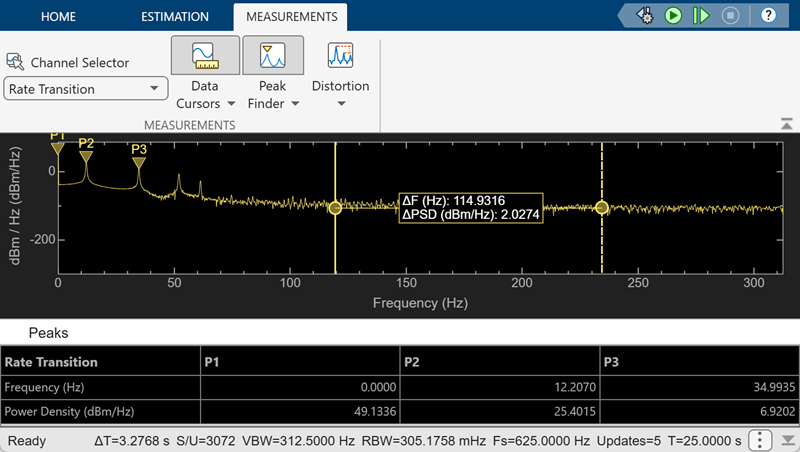Click the ΔF cursor readout box
The image size is (800, 452).
coord(470,208)
